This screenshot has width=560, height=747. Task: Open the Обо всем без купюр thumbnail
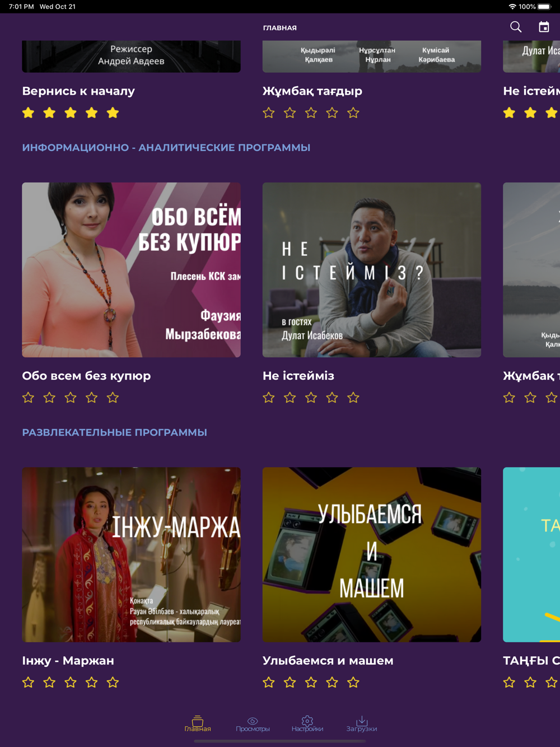[x=131, y=270]
